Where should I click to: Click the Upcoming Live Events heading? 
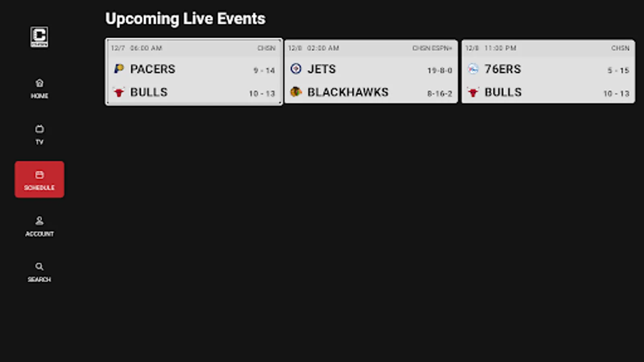point(185,19)
